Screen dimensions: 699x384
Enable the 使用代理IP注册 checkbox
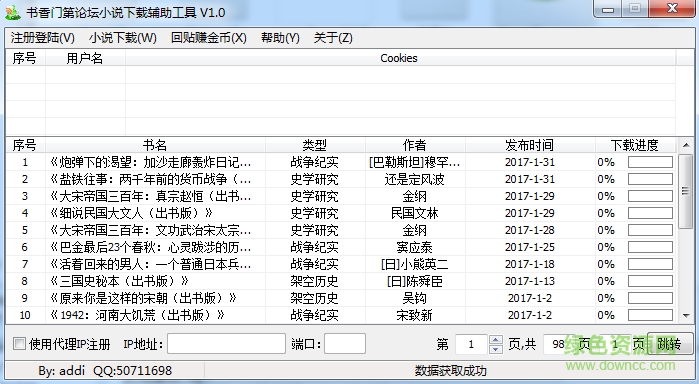[x=19, y=343]
